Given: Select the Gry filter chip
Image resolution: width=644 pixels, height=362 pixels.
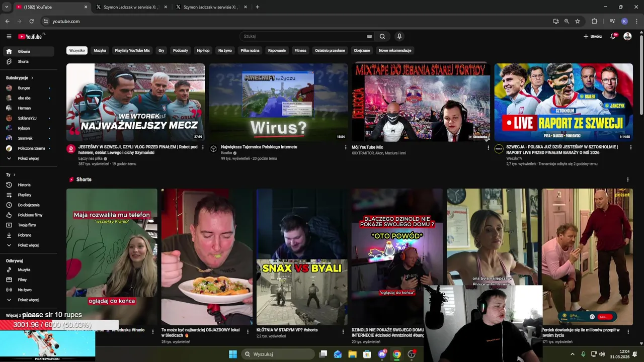Looking at the screenshot, I should point(161,50).
